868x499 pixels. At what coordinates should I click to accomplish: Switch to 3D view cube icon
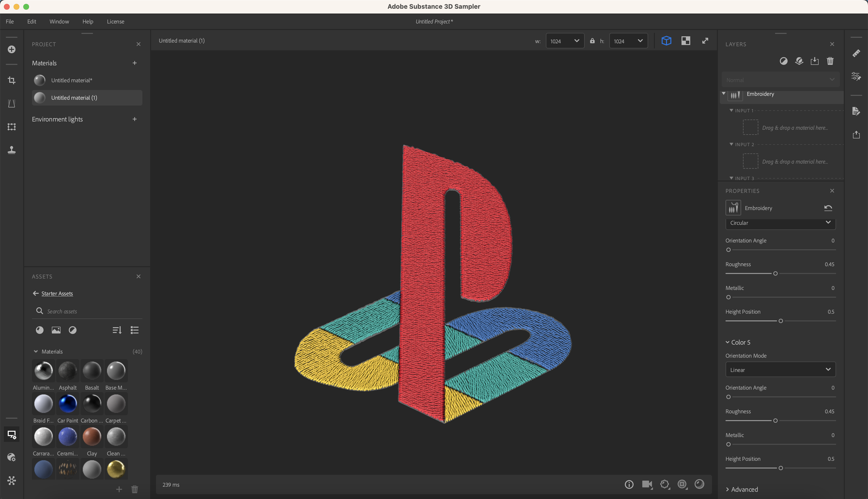(x=666, y=41)
